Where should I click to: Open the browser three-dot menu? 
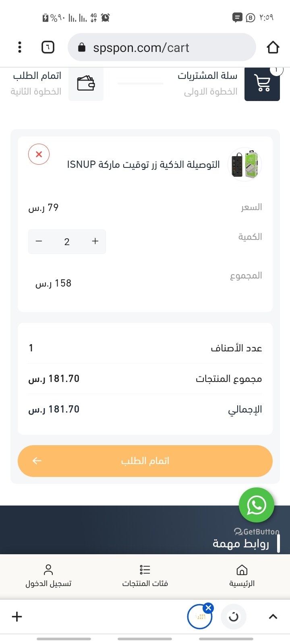[x=19, y=47]
